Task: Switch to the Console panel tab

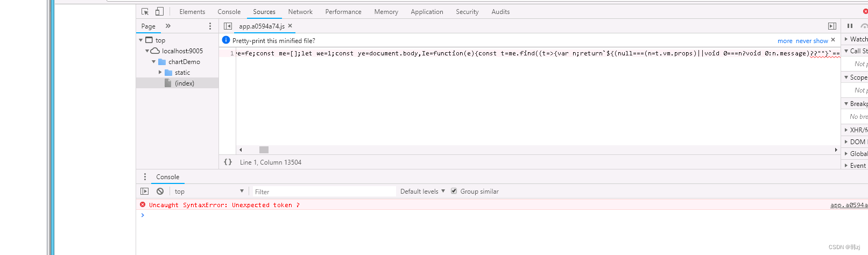Action: point(229,11)
